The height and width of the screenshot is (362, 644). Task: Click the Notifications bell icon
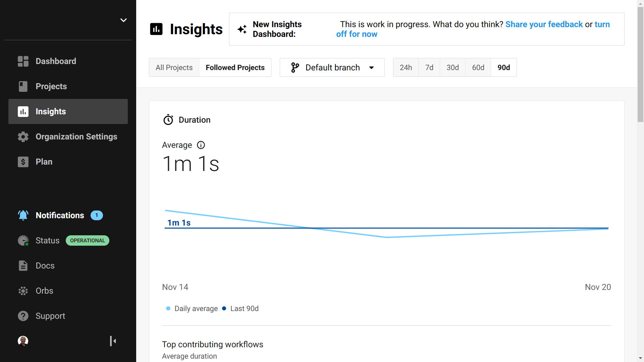point(23,215)
